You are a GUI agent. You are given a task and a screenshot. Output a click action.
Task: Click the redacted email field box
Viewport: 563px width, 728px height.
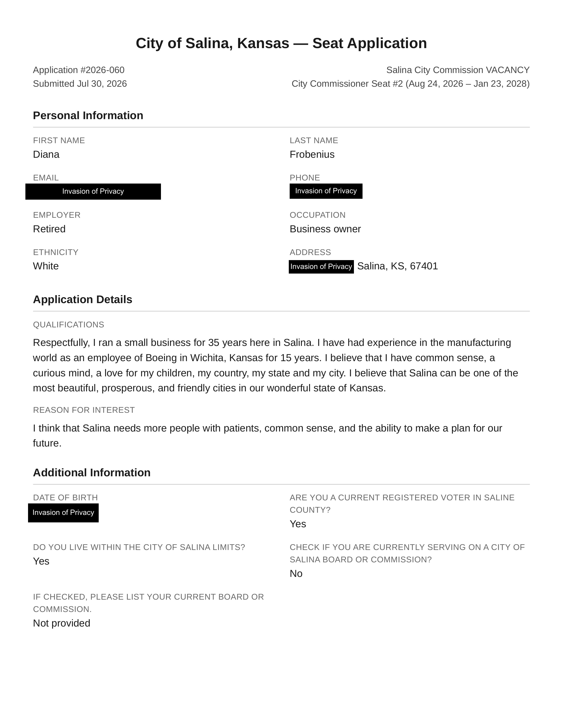click(x=93, y=192)
